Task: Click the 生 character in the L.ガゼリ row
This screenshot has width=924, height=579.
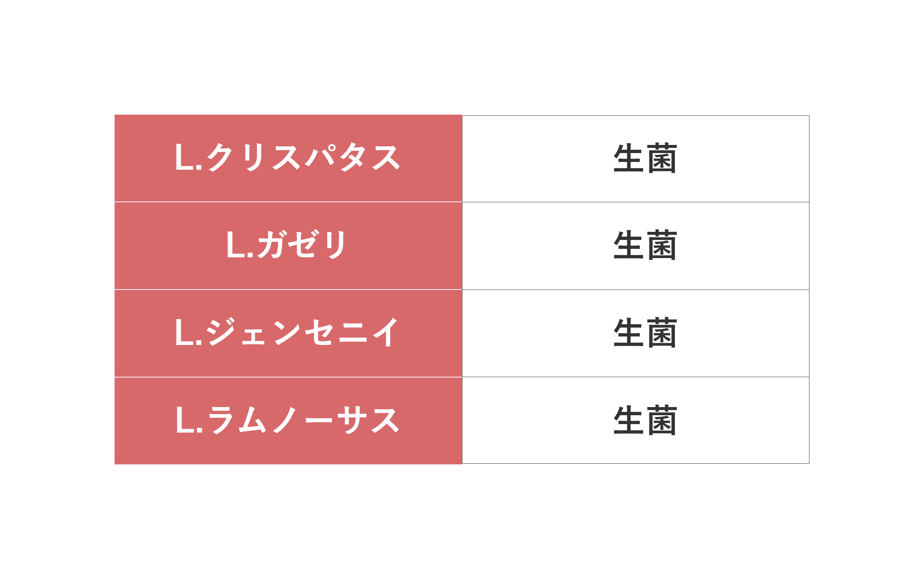Action: [x=628, y=245]
